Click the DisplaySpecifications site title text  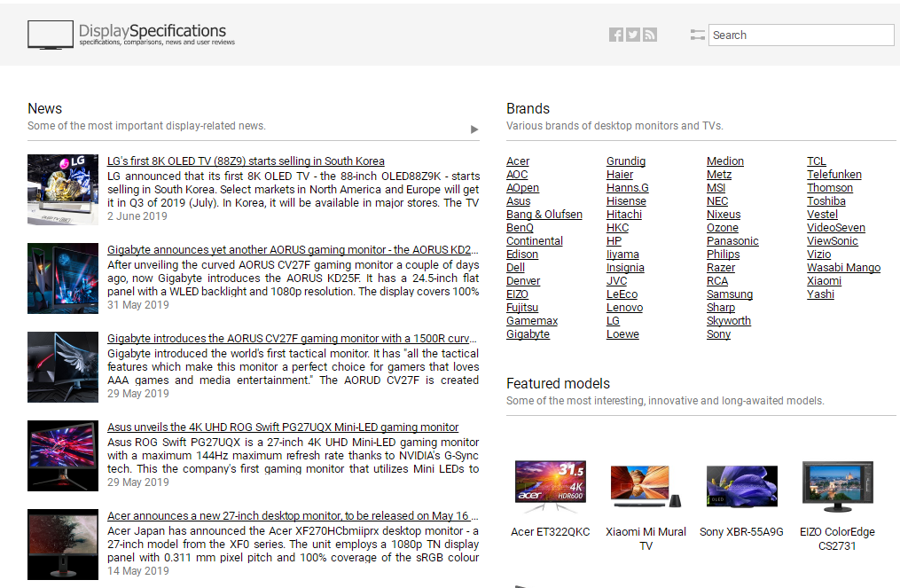coord(153,30)
